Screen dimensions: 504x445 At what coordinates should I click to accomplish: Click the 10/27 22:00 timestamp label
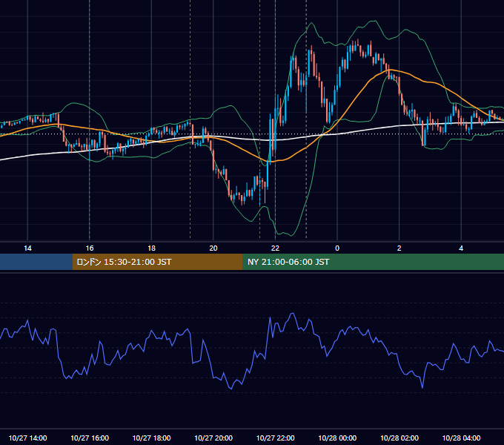275,438
